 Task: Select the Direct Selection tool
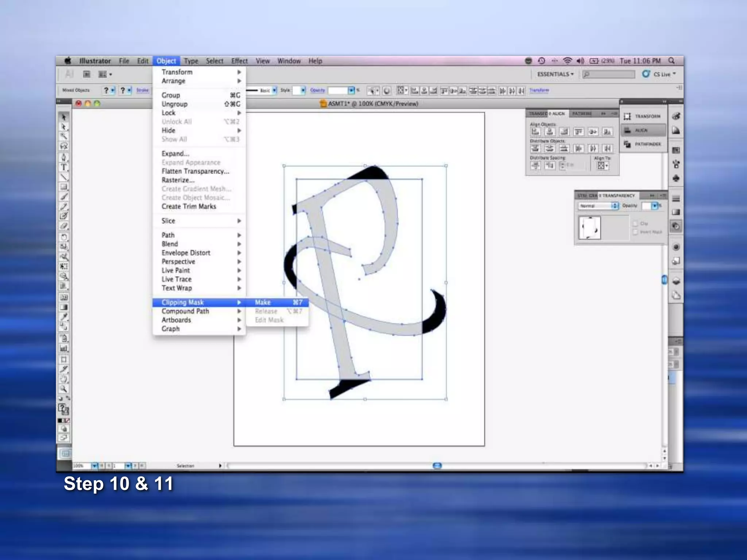point(64,127)
